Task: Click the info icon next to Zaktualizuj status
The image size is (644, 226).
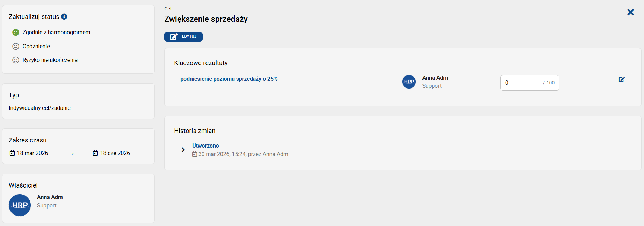Action: 64,16
